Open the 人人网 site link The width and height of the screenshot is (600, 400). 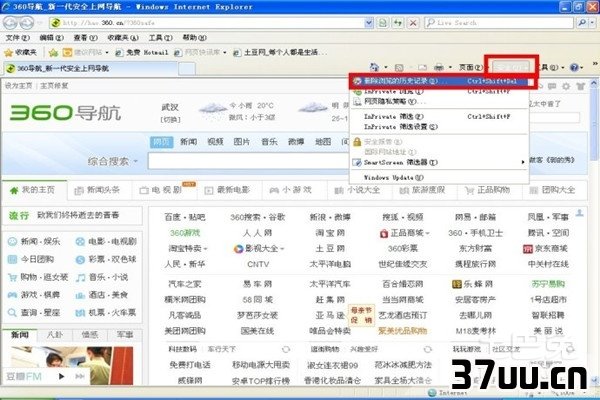point(258,233)
